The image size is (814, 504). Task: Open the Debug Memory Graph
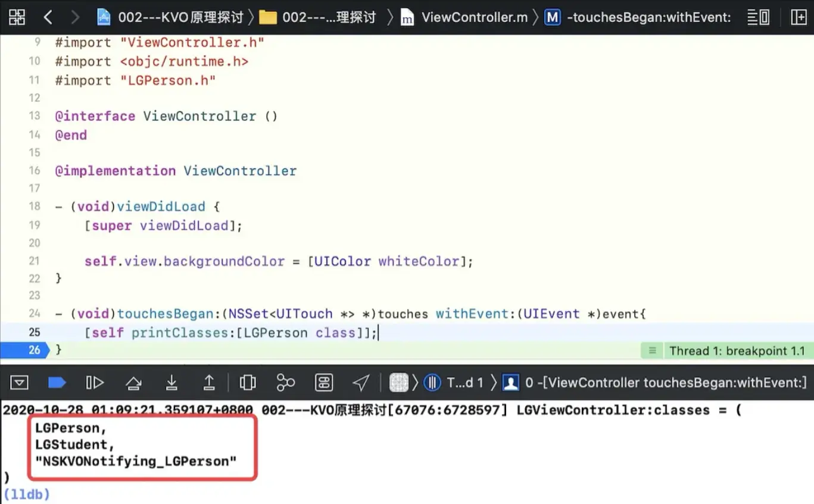tap(286, 382)
